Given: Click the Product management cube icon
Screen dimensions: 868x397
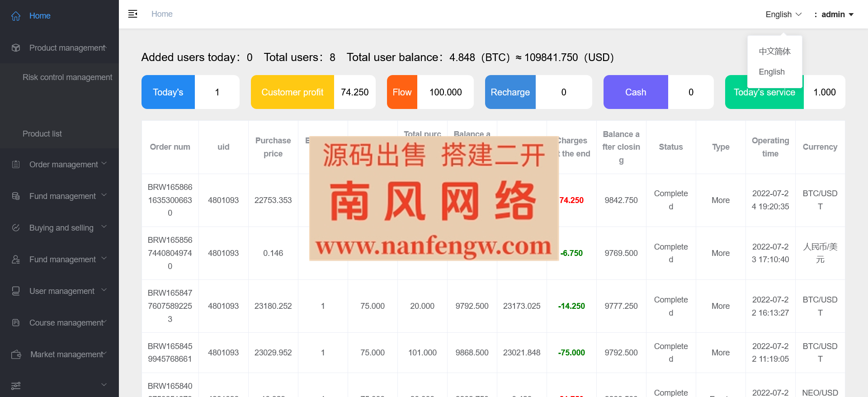Looking at the screenshot, I should pos(16,48).
